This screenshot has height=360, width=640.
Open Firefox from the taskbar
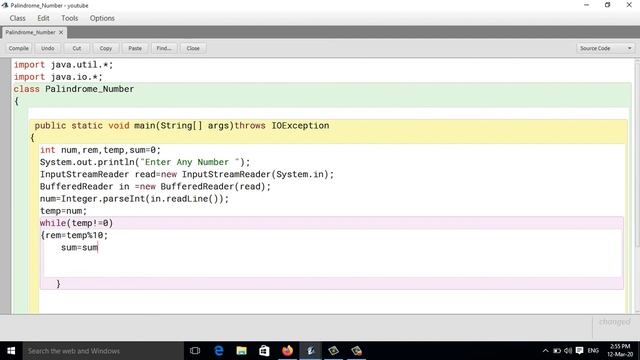click(x=287, y=351)
